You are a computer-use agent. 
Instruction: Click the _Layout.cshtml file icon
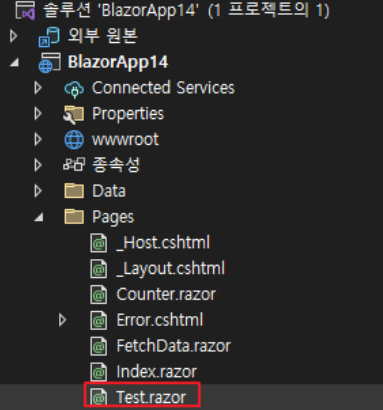(x=99, y=269)
